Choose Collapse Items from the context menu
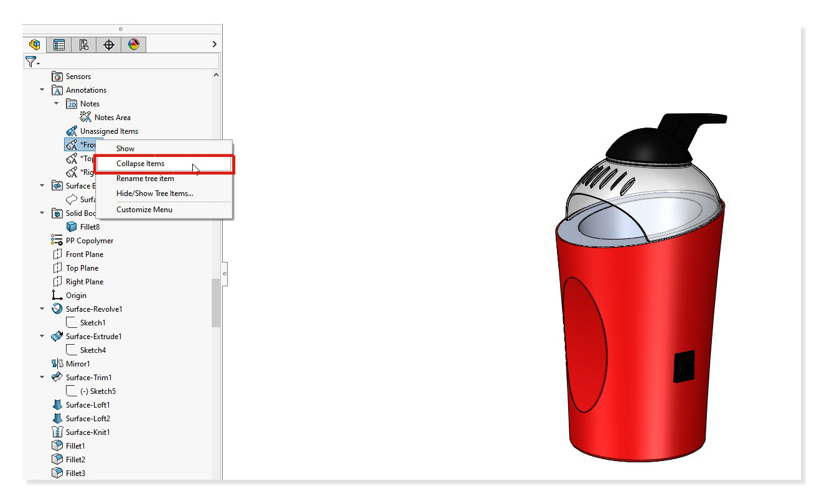 click(x=139, y=164)
